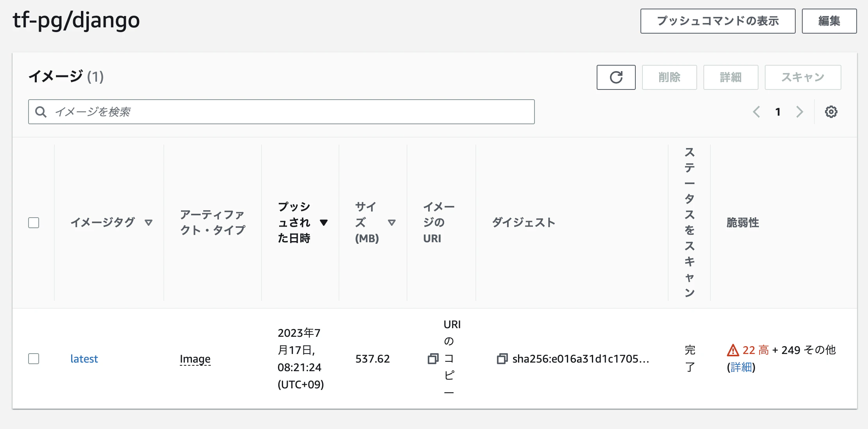The image size is (868, 429).
Task: Click the イメージ (1) section heading
Action: [x=66, y=77]
